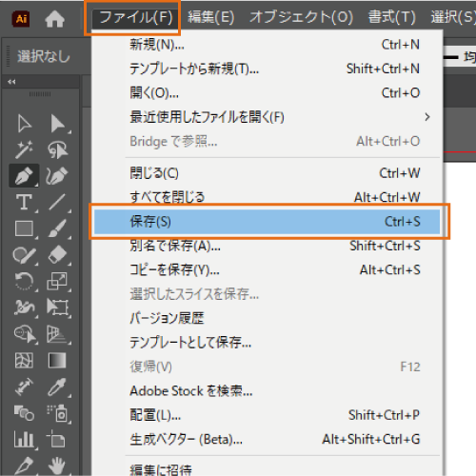Choose Adobe Stock を検索... entry

point(267,391)
